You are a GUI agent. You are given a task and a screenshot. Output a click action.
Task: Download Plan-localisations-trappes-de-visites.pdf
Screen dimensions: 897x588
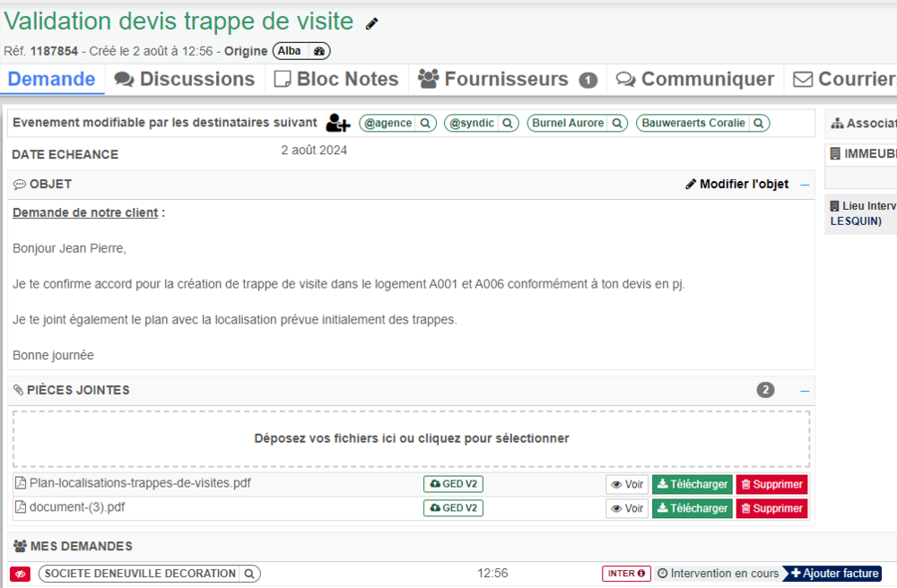pyautogui.click(x=692, y=484)
